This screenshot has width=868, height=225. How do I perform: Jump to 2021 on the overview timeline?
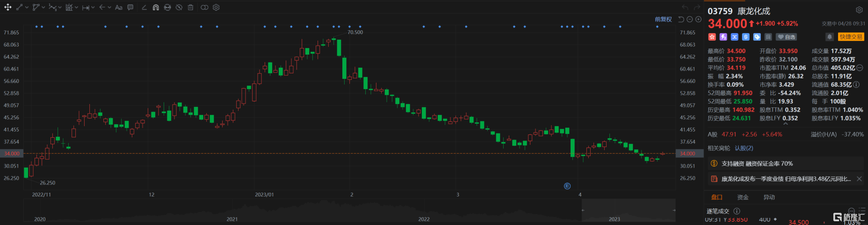tap(232, 219)
